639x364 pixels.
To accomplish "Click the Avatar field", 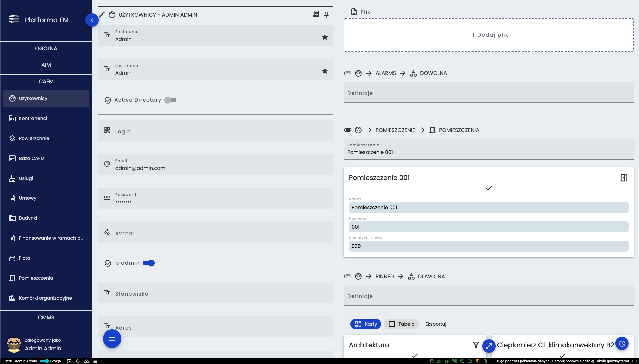I will coord(215,233).
